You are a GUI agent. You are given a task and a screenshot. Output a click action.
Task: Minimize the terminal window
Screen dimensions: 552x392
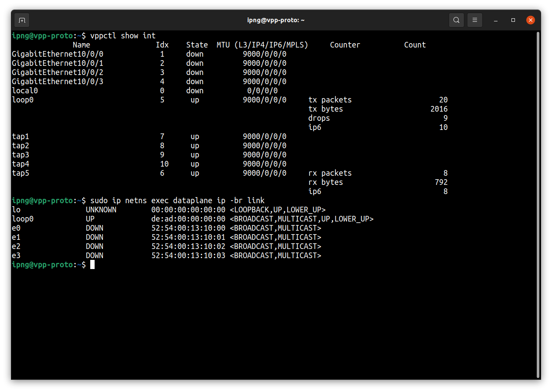[x=496, y=20]
